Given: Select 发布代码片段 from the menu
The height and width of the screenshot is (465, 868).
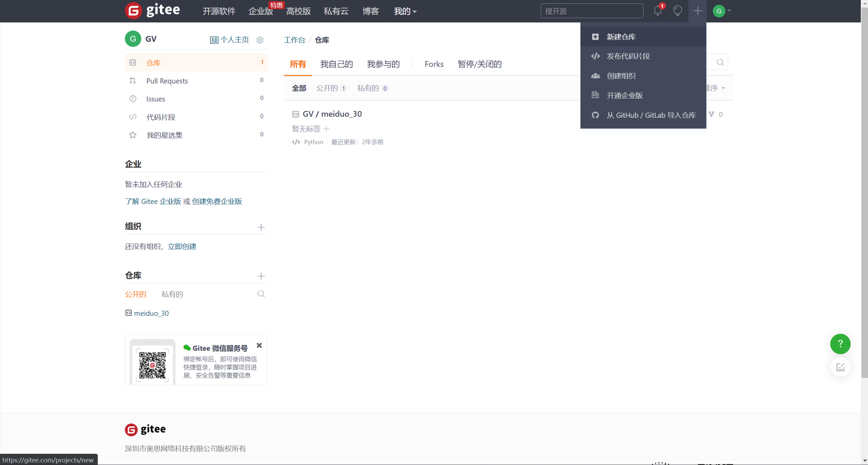Looking at the screenshot, I should coord(643,56).
